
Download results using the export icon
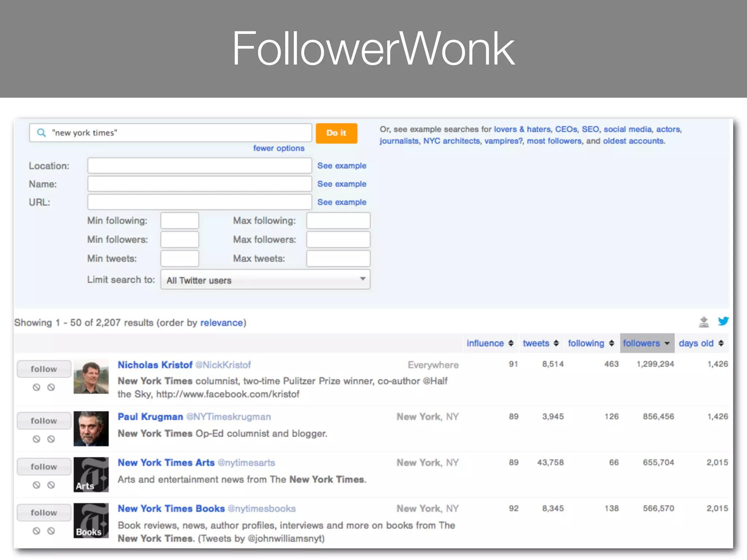[x=704, y=322]
